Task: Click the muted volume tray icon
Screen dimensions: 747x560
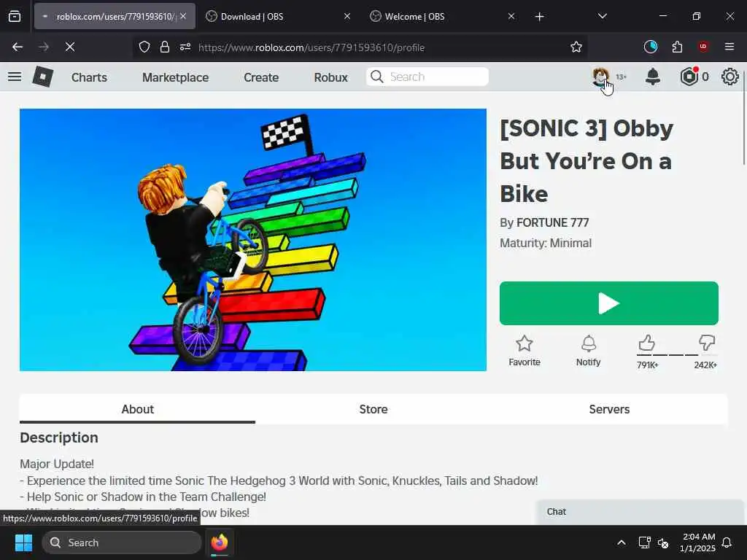Action: pyautogui.click(x=663, y=542)
